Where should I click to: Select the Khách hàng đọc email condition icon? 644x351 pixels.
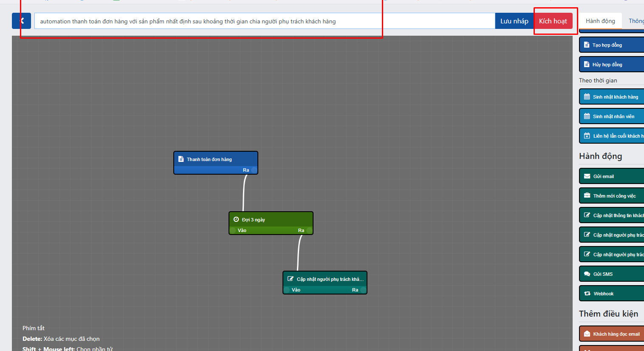(x=587, y=334)
